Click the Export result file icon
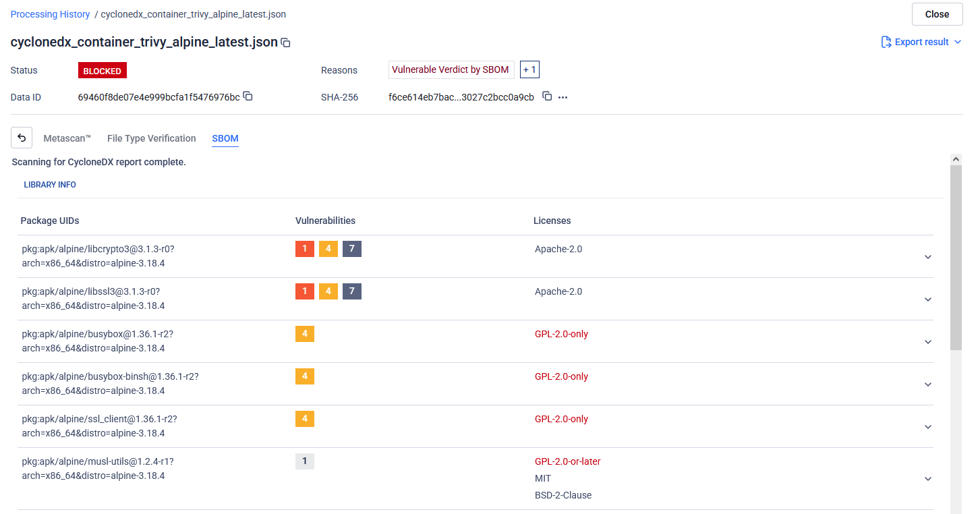980x514 pixels. [x=886, y=42]
